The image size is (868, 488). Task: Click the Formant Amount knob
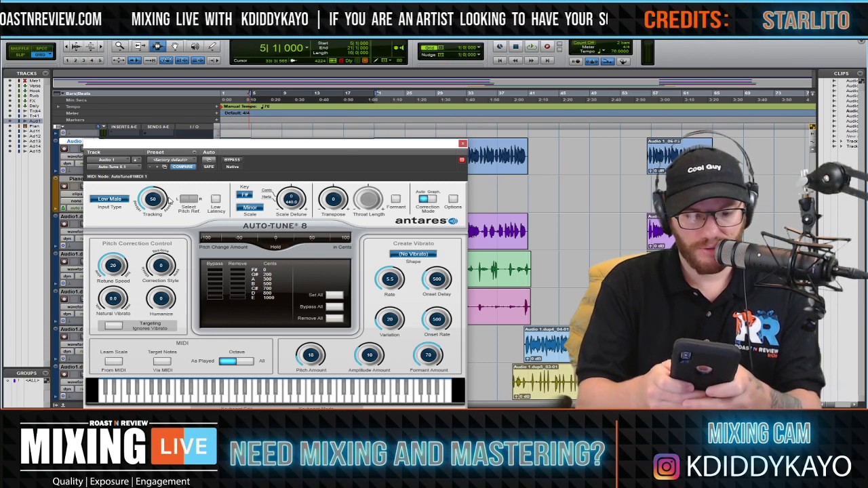pos(428,354)
